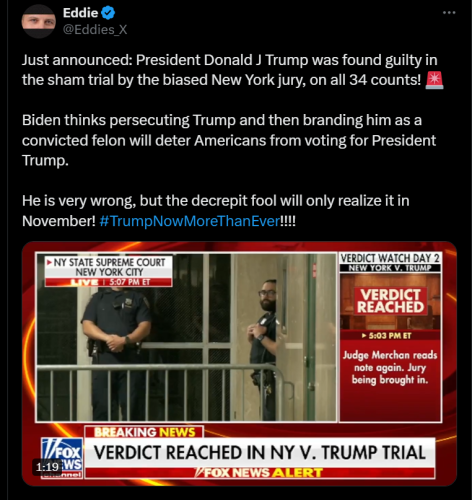Click the red LIVE 5:07 PM ET indicator
This screenshot has width=472, height=500.
coord(109,282)
